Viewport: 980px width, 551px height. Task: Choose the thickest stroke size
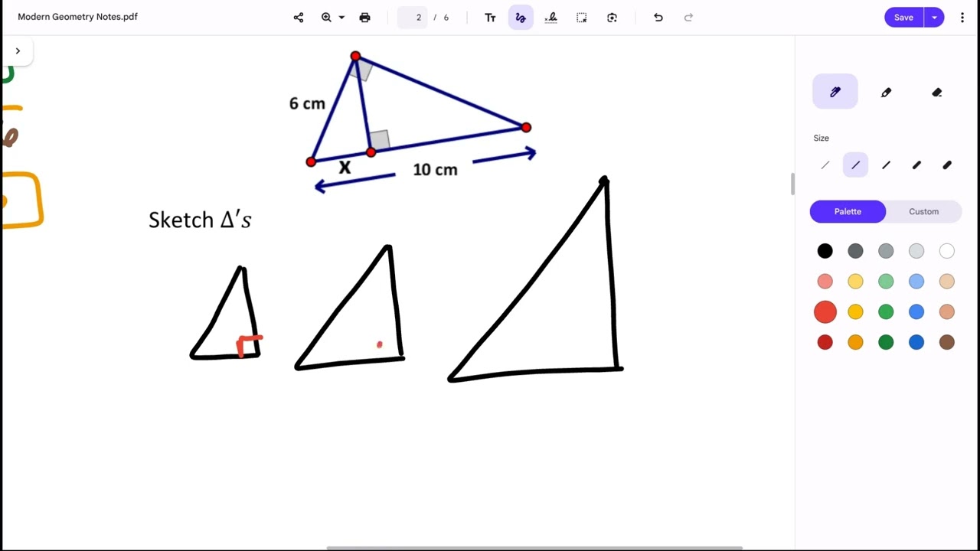947,165
